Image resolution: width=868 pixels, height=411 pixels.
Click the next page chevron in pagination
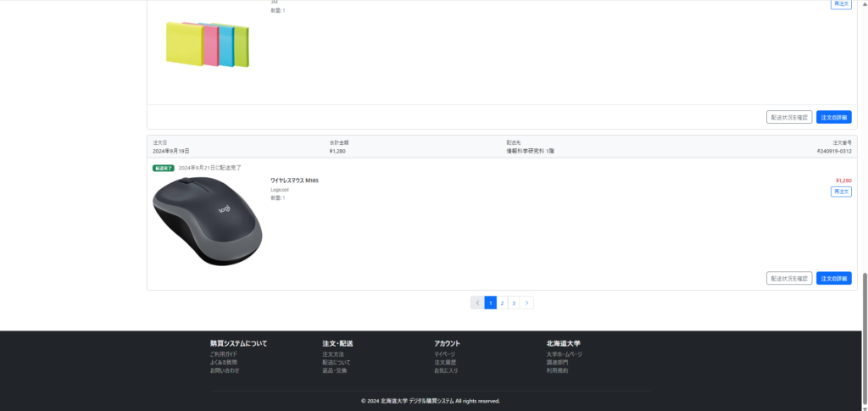click(526, 303)
